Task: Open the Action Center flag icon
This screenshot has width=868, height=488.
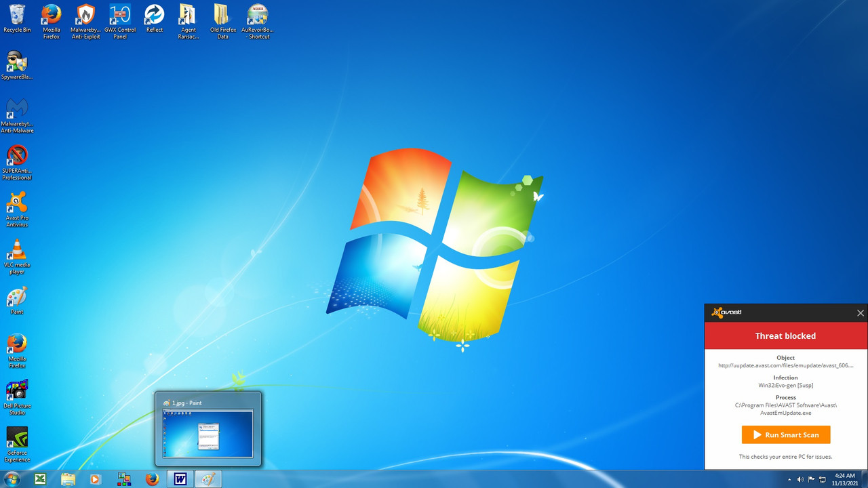Action: click(811, 479)
